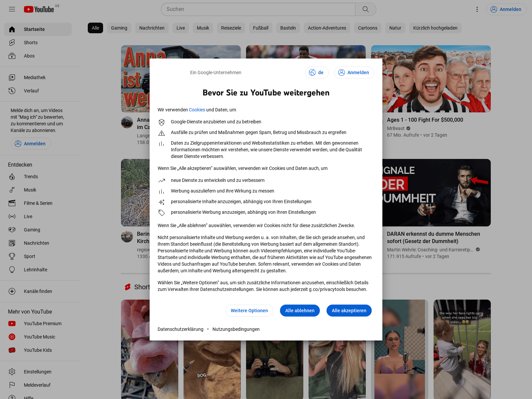Select the Musik filter chip
The width and height of the screenshot is (532, 399).
coord(203,28)
